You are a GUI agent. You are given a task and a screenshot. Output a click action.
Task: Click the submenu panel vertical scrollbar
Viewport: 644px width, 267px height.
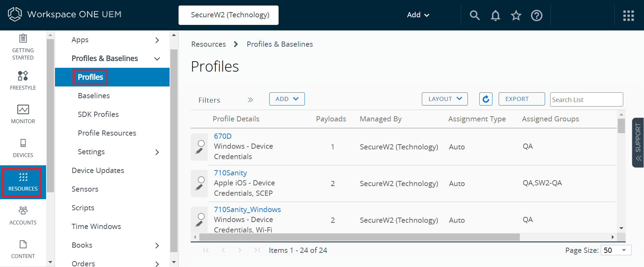click(174, 150)
